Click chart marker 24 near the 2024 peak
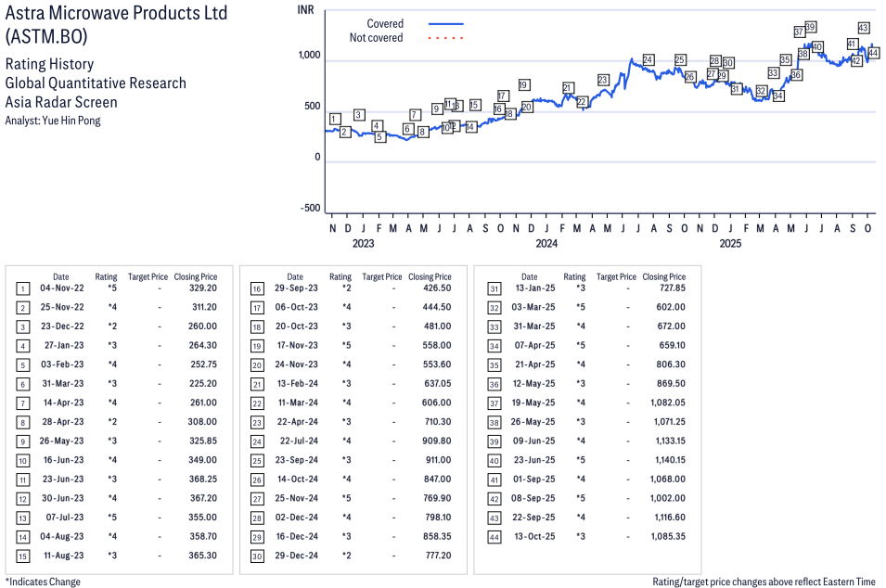 click(x=648, y=60)
